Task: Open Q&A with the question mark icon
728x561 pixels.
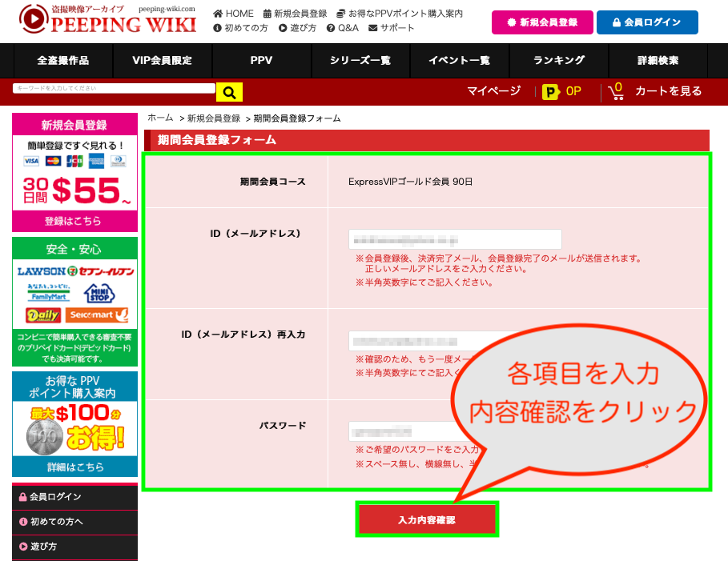Action: pyautogui.click(x=342, y=28)
